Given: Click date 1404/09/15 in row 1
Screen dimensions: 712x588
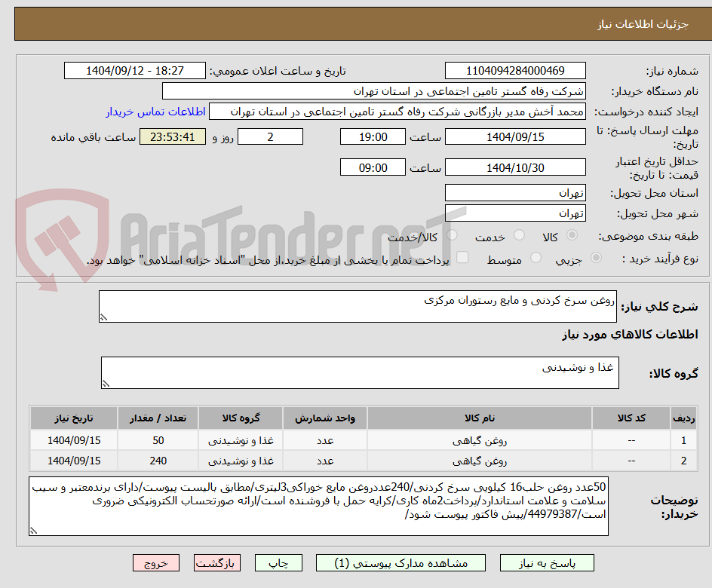Looking at the screenshot, I should click(74, 440).
